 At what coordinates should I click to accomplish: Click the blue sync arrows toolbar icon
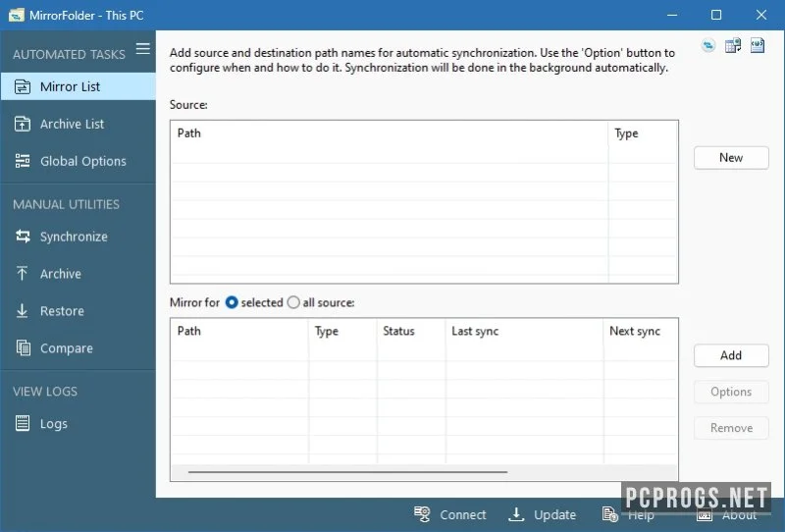707,46
